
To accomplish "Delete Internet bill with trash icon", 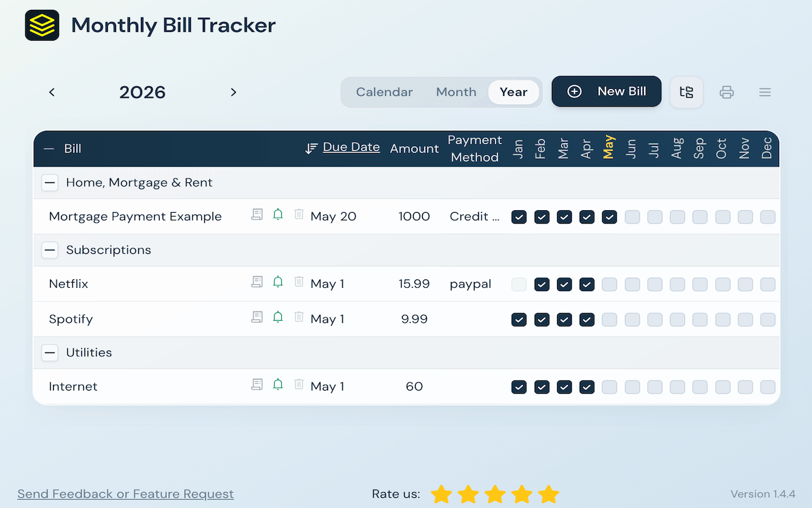I will 299,385.
